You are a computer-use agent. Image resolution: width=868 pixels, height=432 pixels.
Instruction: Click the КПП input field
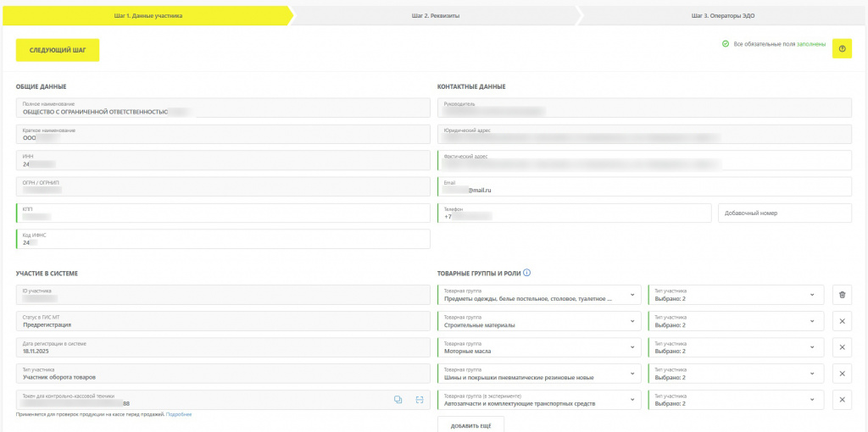[223, 213]
